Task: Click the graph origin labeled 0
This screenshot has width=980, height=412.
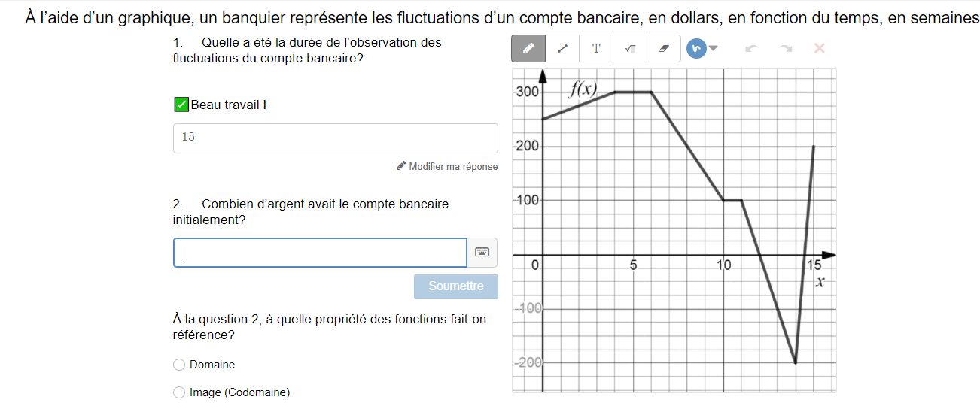Action: [x=535, y=265]
